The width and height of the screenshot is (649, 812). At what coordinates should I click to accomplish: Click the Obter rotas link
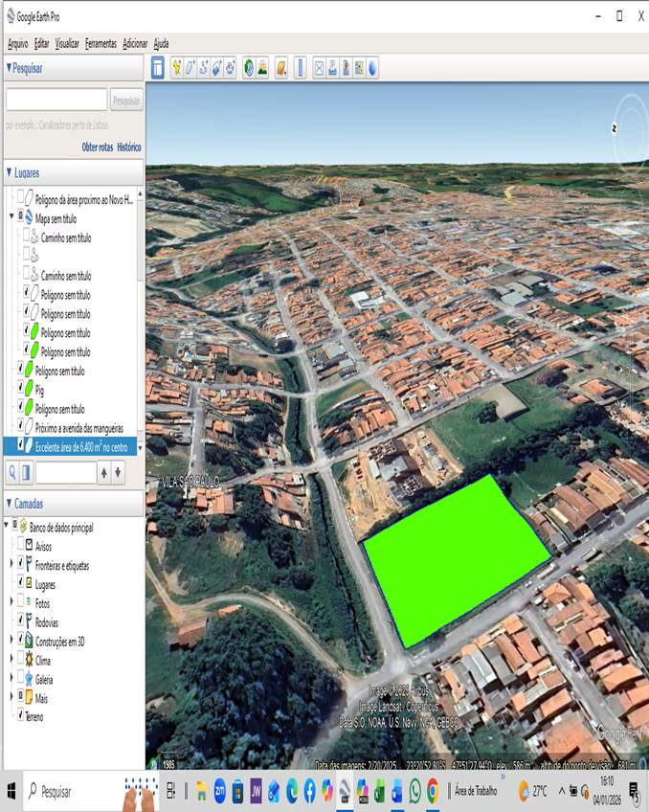pos(97,147)
